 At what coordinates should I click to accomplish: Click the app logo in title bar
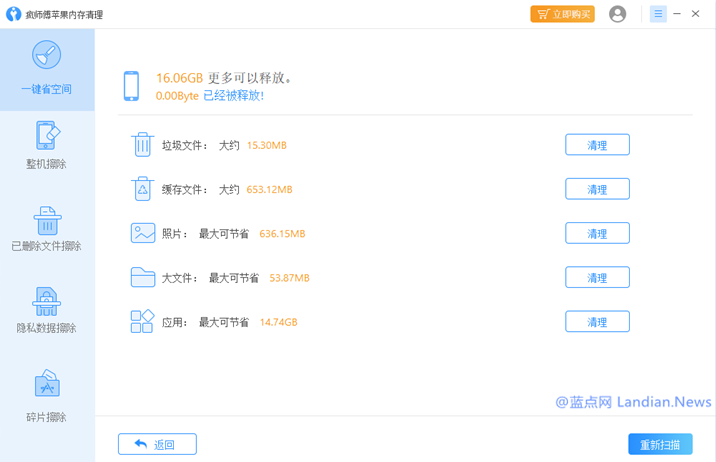tap(13, 14)
